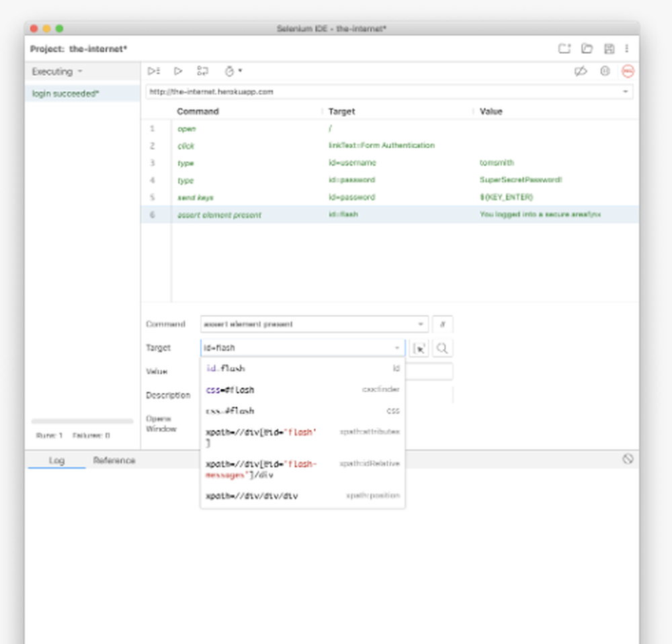Image resolution: width=672 pixels, height=644 pixels.
Task: Choose the xpath flash-messages idRelative suggestion
Action: pyautogui.click(x=302, y=469)
